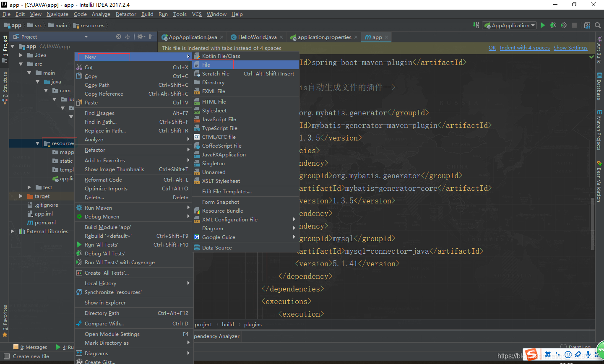Image resolution: width=604 pixels, height=364 pixels.
Task: Collapse the src folder node
Action: coord(21,64)
